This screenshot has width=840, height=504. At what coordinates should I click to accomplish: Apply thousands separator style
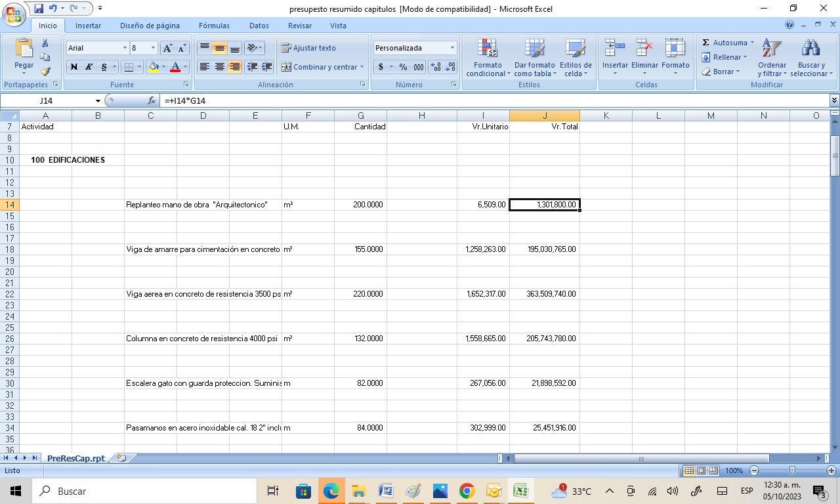pyautogui.click(x=418, y=67)
